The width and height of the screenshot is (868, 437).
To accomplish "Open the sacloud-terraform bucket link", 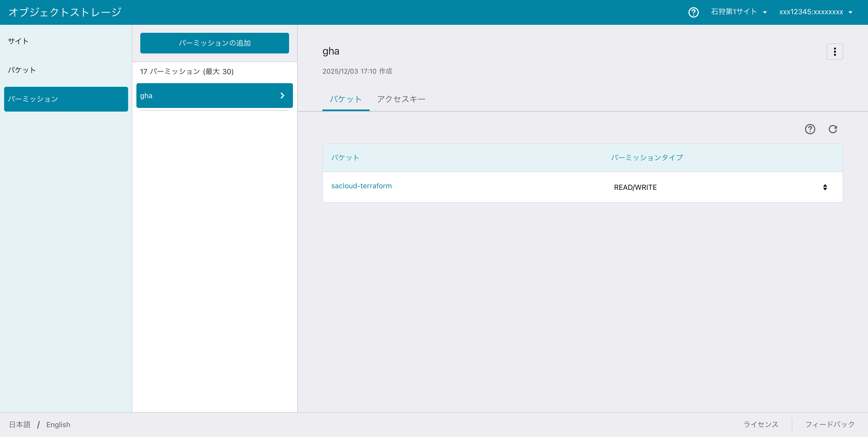I will (x=361, y=186).
